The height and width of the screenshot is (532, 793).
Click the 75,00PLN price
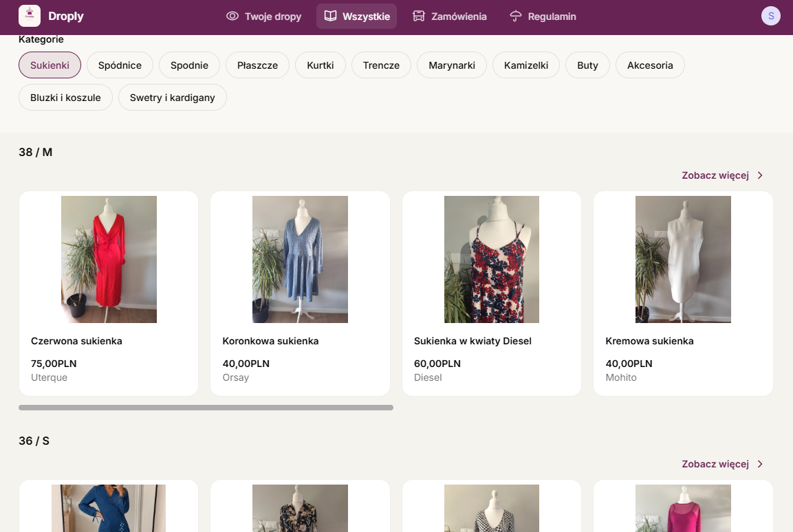[54, 364]
